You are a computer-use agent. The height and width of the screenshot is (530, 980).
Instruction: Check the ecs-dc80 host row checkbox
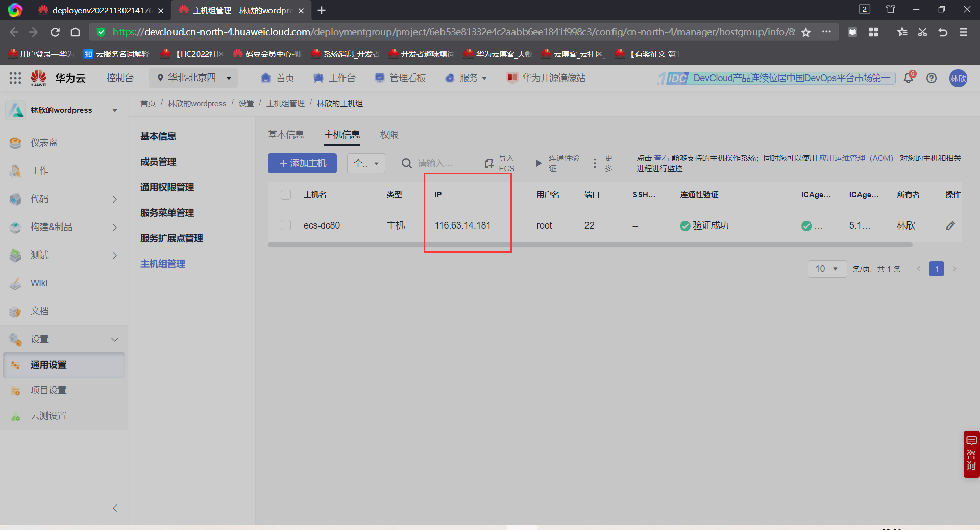click(286, 225)
